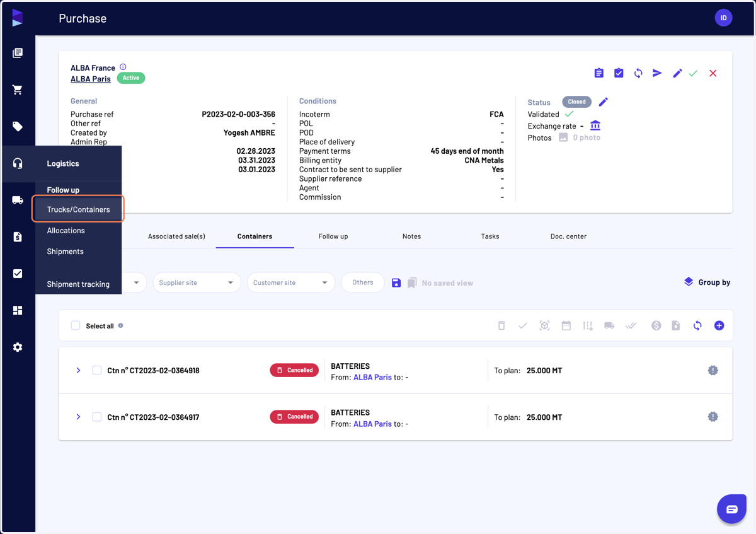Open ALBA Paris link in container 0364918

372,377
